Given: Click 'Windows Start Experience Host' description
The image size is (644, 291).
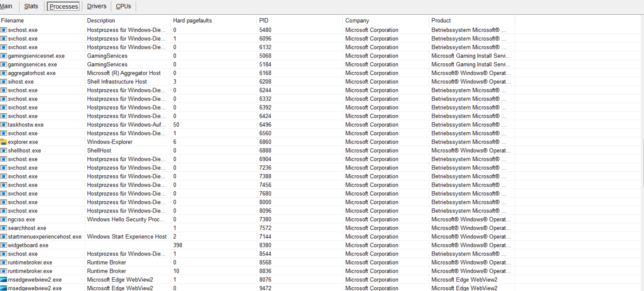Looking at the screenshot, I should coord(127,237).
